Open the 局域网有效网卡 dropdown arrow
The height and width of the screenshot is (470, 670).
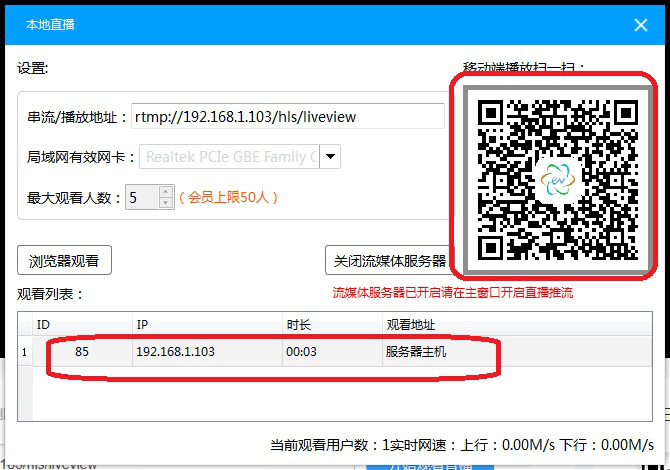(x=330, y=156)
